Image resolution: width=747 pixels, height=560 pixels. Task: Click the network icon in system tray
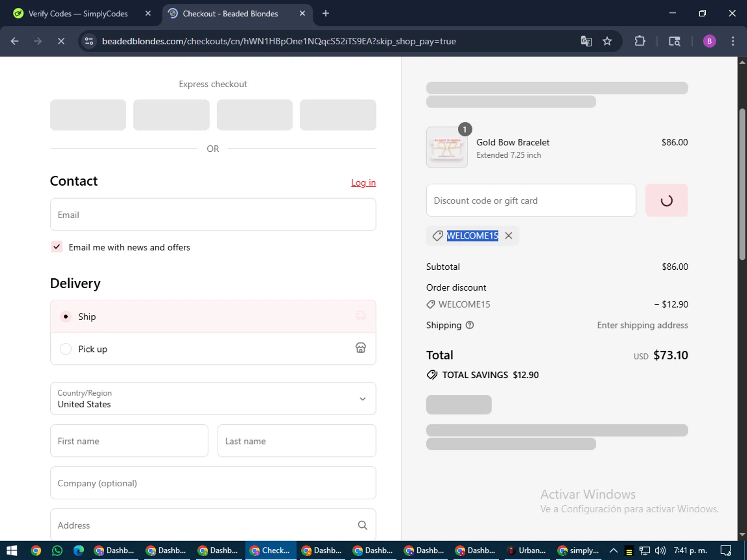(645, 551)
